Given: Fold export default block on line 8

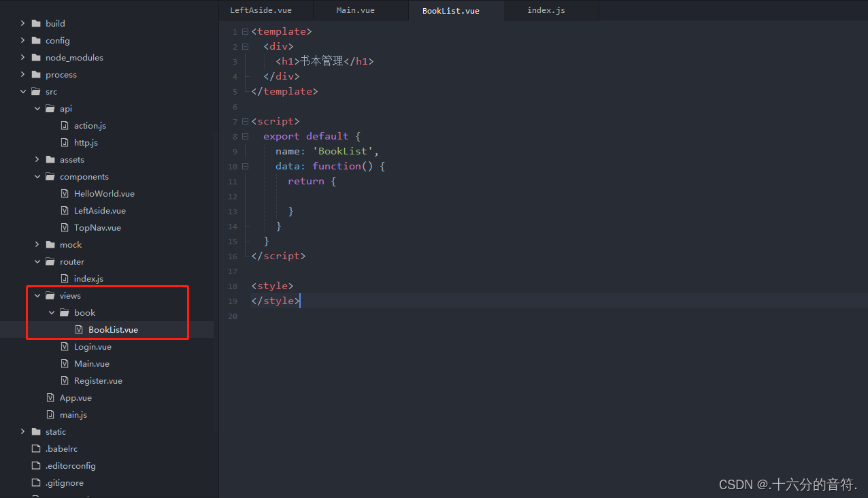Looking at the screenshot, I should 245,137.
